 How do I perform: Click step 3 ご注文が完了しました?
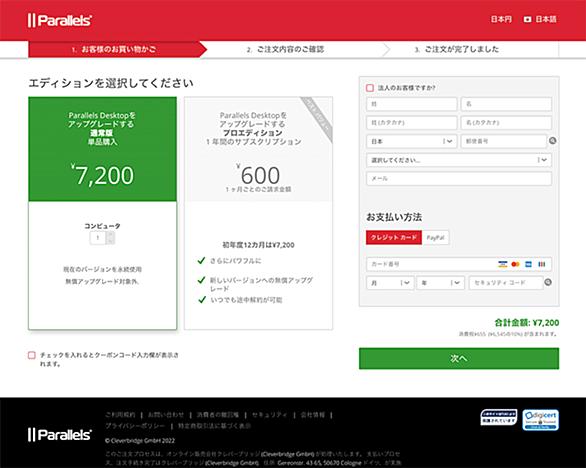[x=457, y=49]
